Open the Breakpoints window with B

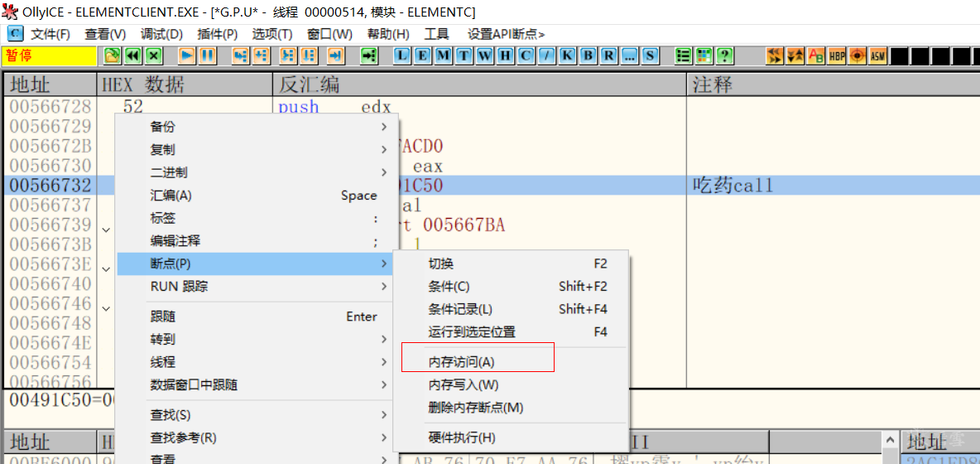pyautogui.click(x=588, y=56)
